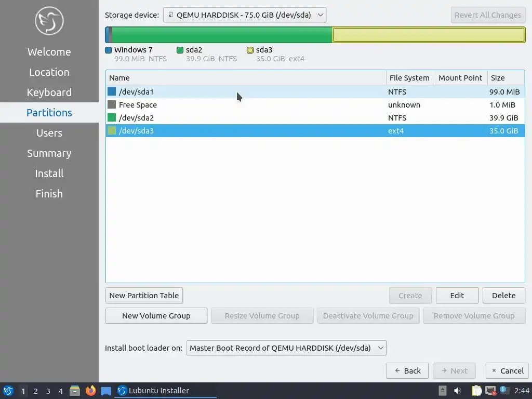Click the Create partition button

(410, 296)
